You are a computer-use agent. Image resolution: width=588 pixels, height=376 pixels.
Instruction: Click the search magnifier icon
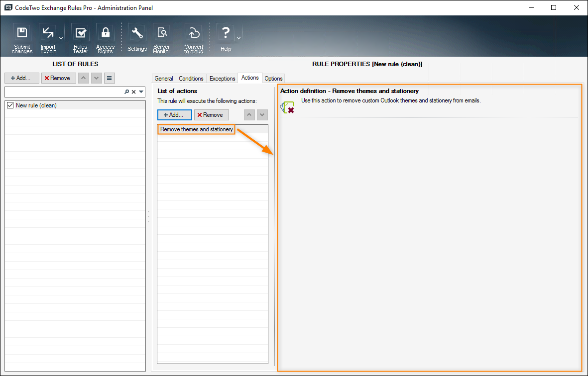pyautogui.click(x=127, y=92)
